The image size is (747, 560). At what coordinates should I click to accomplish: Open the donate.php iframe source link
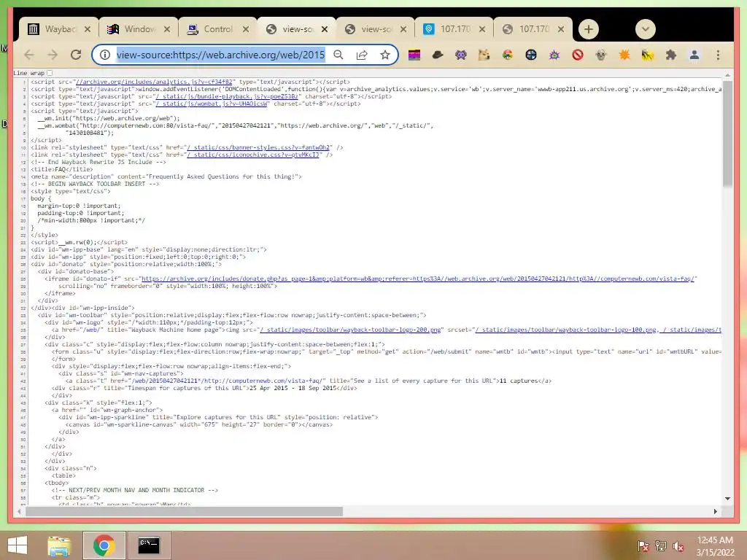419,279
